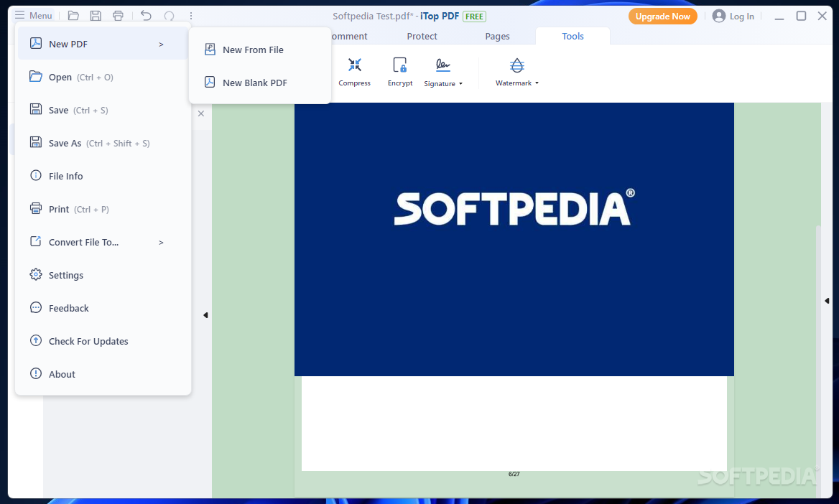This screenshot has height=504, width=839.
Task: Click the Save disk icon in menu
Action: point(36,109)
